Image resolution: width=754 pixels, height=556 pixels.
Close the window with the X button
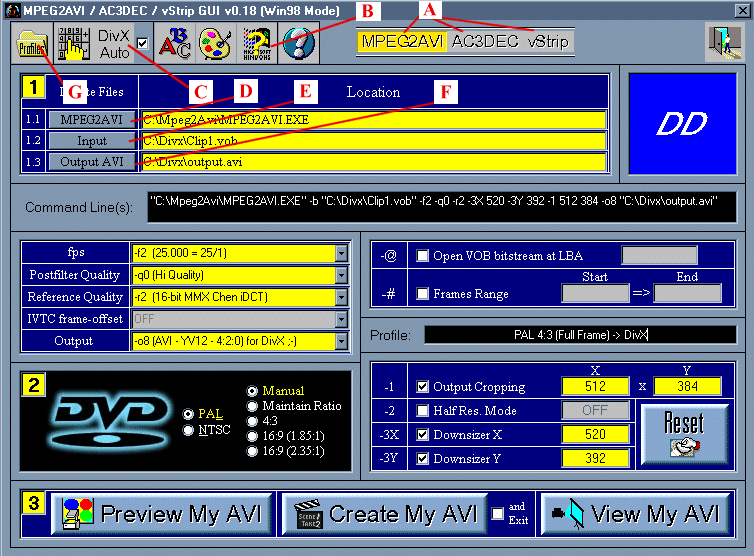pyautogui.click(x=742, y=10)
